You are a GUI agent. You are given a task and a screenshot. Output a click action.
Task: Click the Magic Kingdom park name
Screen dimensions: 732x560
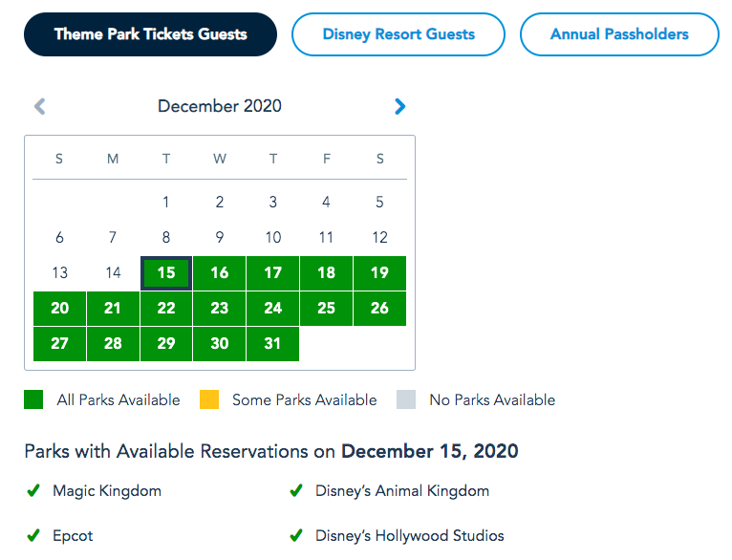(107, 491)
